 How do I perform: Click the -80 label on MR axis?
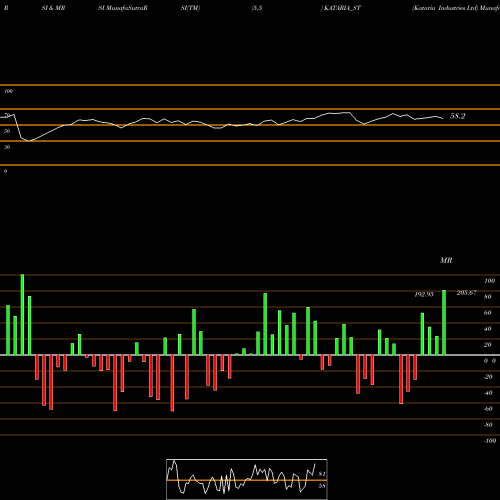[488, 425]
